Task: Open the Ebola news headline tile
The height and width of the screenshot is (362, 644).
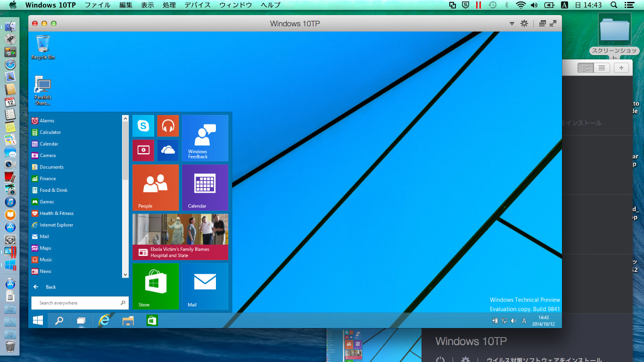Action: (180, 237)
